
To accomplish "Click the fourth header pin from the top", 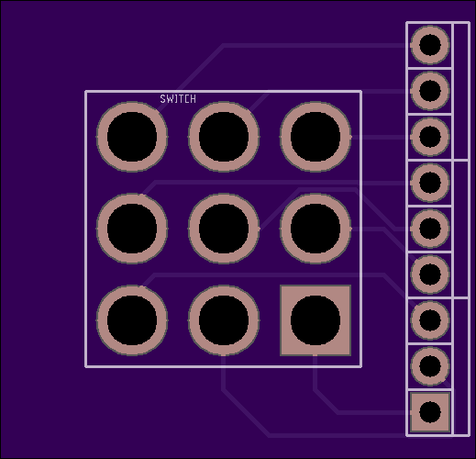I will pyautogui.click(x=430, y=183).
